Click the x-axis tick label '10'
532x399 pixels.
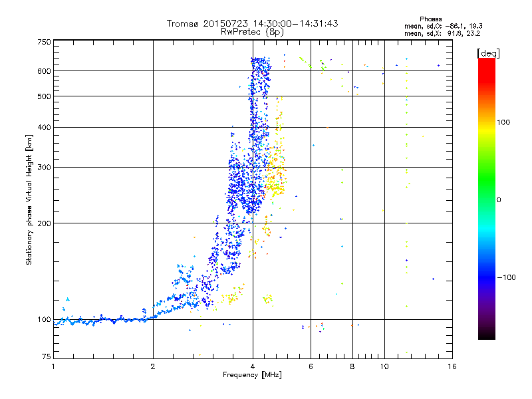tap(384, 366)
